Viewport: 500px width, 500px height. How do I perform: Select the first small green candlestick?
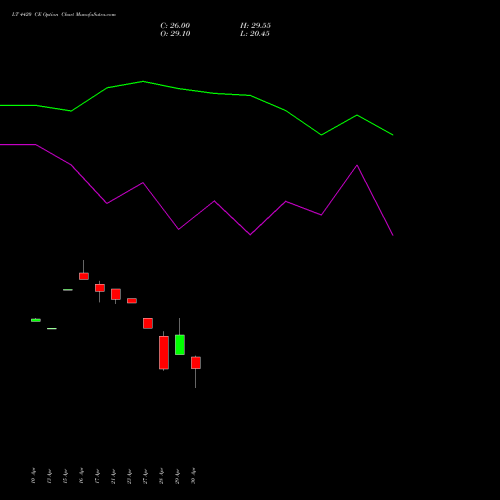click(36, 320)
